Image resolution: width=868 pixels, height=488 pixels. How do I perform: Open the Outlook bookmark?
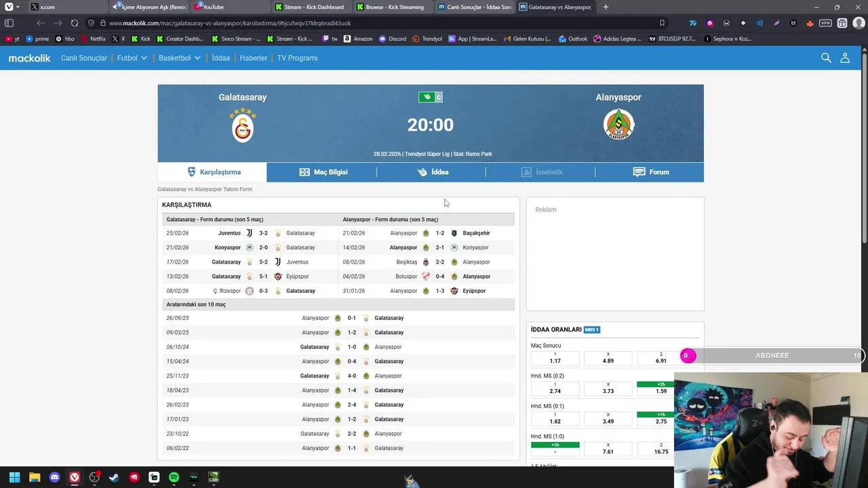point(573,39)
